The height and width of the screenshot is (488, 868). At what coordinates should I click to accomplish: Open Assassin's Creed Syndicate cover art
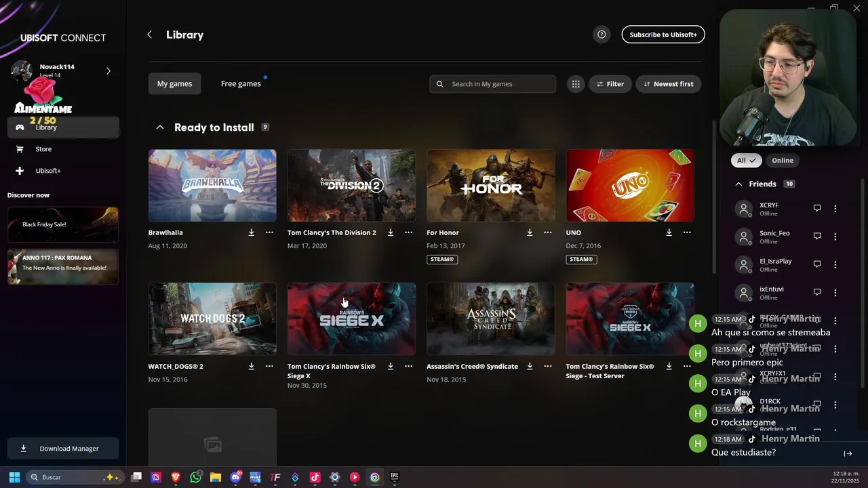coord(491,319)
